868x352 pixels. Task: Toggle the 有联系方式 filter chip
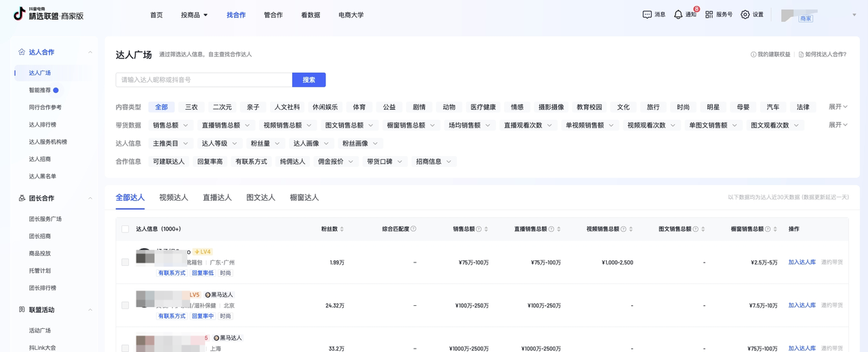[x=251, y=161]
